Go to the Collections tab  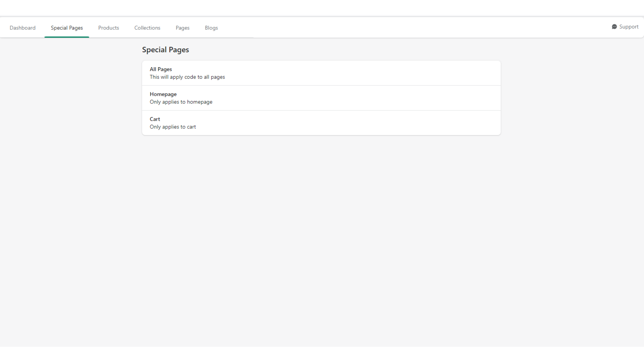click(x=147, y=28)
